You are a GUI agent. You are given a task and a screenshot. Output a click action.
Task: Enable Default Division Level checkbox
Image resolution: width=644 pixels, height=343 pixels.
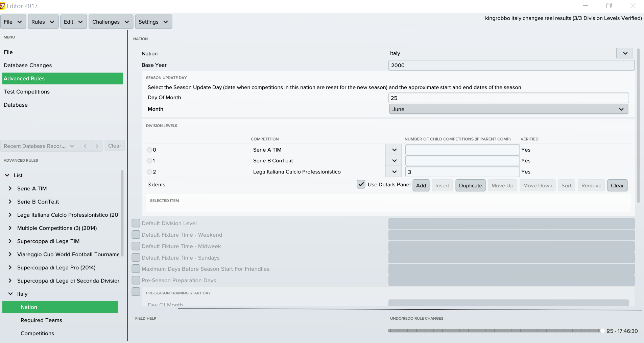pyautogui.click(x=136, y=223)
